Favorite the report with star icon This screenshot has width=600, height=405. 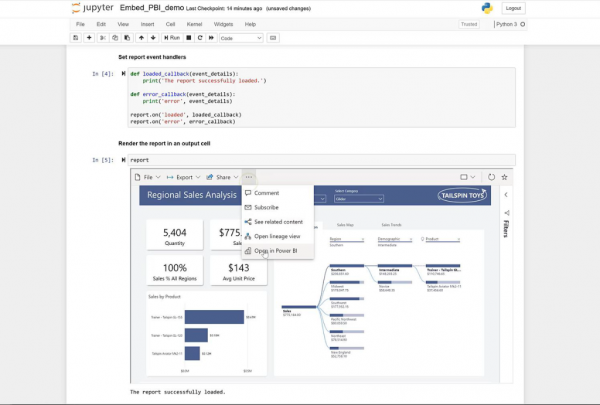pos(504,177)
